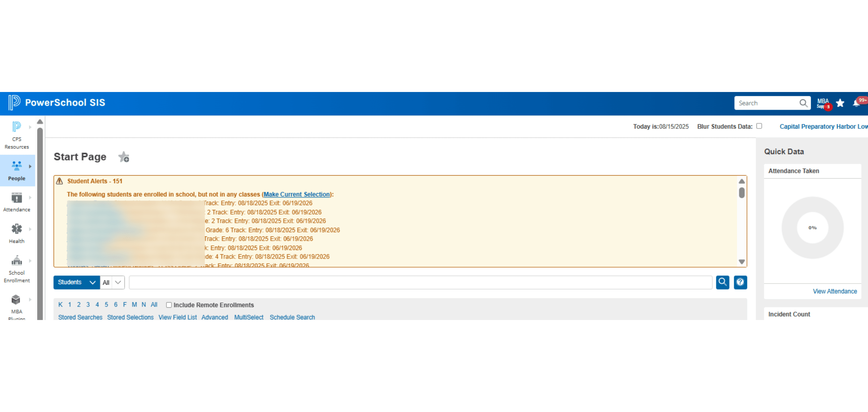Viewport: 868px width, 412px height.
Task: Filter students by grade 1
Action: click(x=70, y=305)
